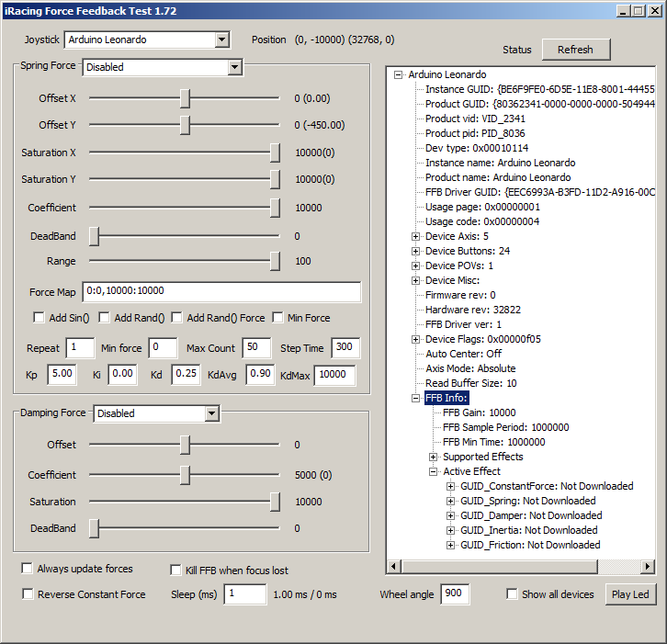This screenshot has width=667, height=644.
Task: Click the Damping DeadBand slider thumb
Action: (94, 529)
